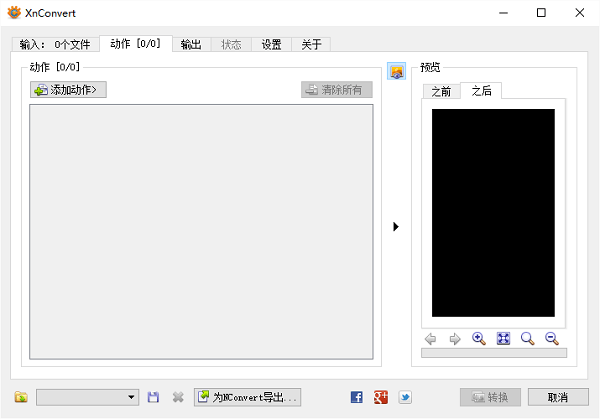This screenshot has width=600, height=419.
Task: Zoom out of the preview
Action: (552, 339)
